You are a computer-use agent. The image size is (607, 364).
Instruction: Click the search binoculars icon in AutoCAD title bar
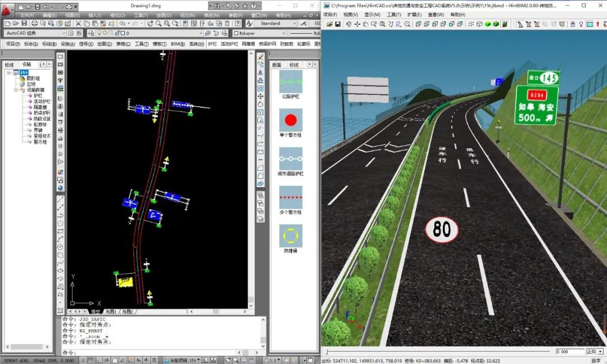point(218,6)
